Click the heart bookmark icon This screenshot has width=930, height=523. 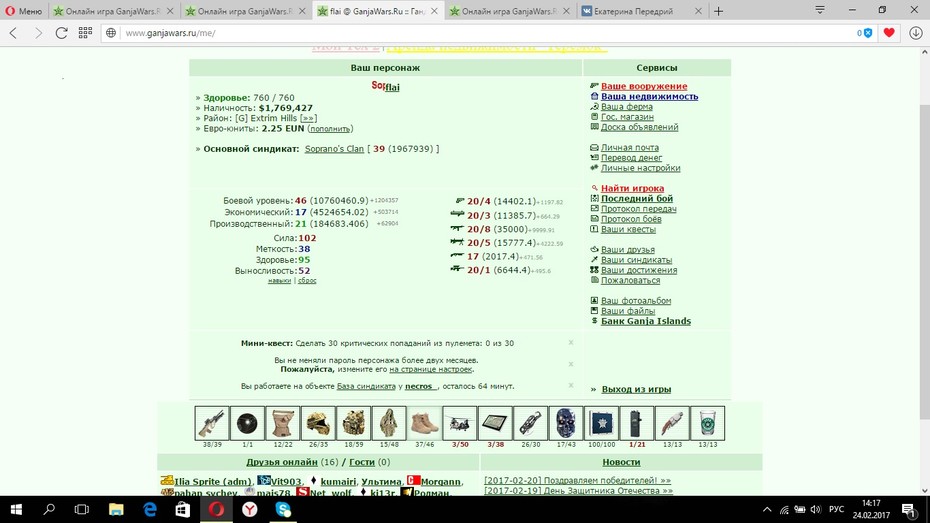click(x=888, y=33)
